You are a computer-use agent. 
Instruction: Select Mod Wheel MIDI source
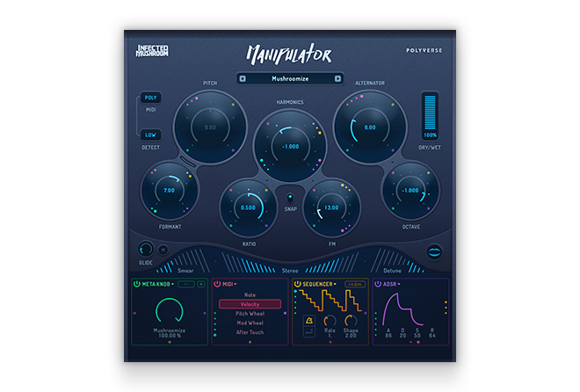pos(250,323)
